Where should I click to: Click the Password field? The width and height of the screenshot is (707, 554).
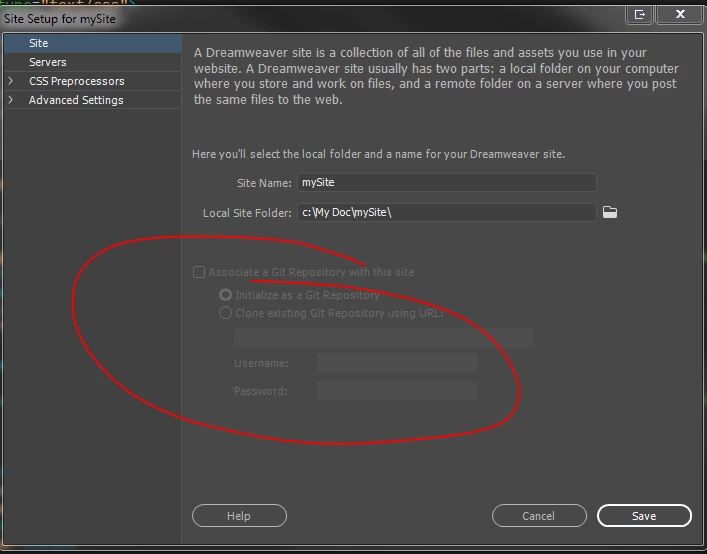click(397, 390)
